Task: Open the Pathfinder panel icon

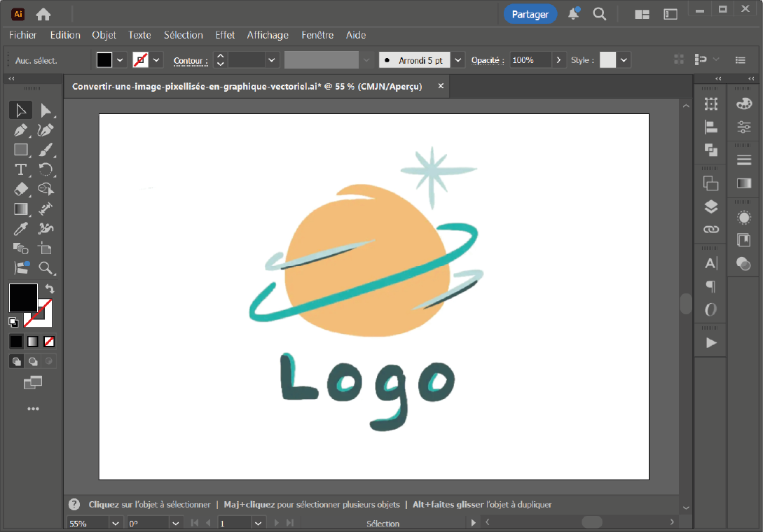Action: click(711, 150)
